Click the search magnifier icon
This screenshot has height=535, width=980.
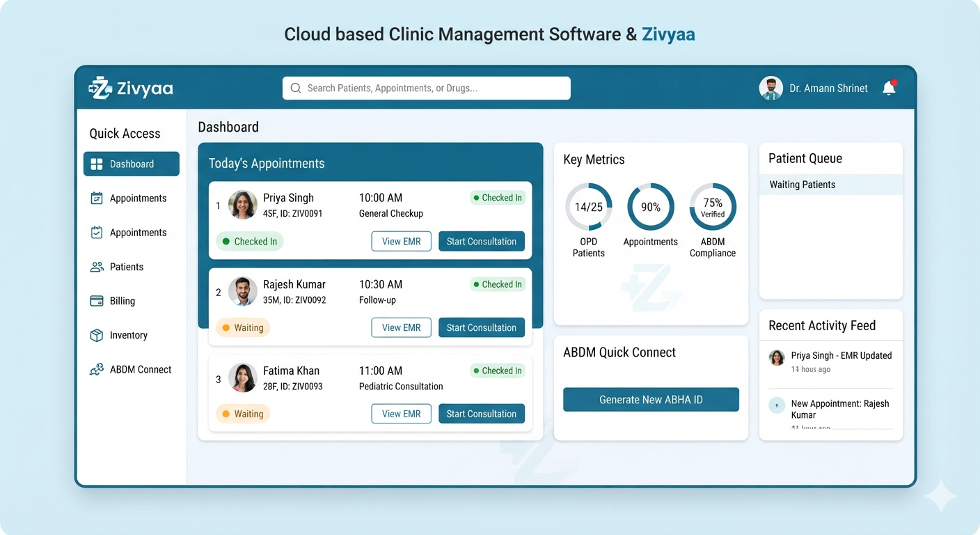(x=296, y=88)
